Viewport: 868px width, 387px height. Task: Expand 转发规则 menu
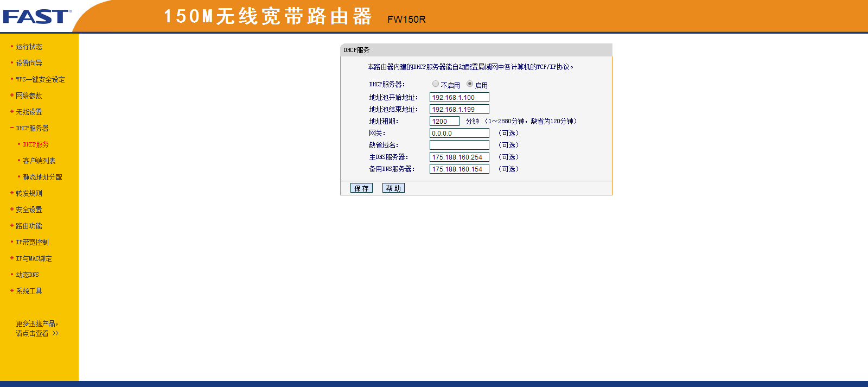click(29, 193)
